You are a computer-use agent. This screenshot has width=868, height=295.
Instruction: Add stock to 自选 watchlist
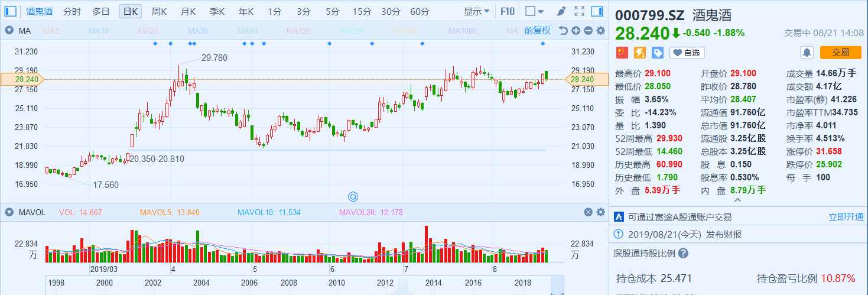(x=687, y=53)
